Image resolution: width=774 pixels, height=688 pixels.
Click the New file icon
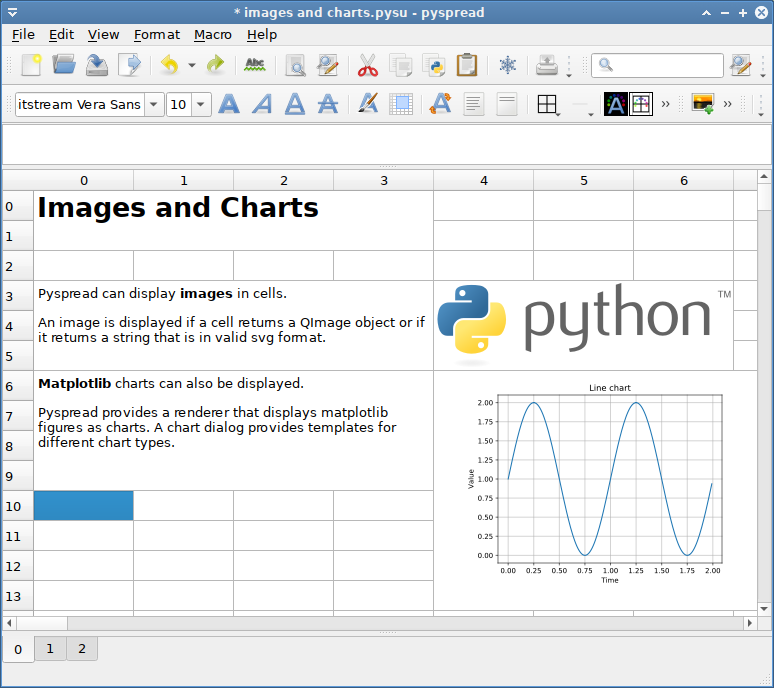coord(31,66)
